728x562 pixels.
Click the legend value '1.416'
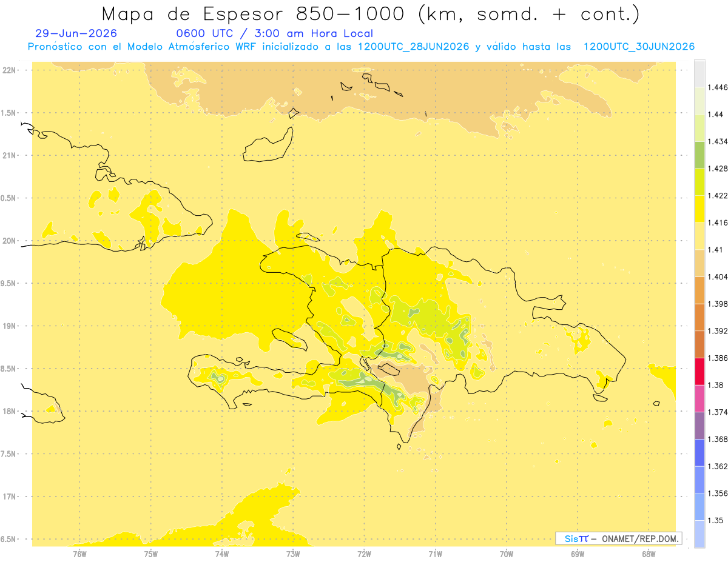tap(718, 222)
